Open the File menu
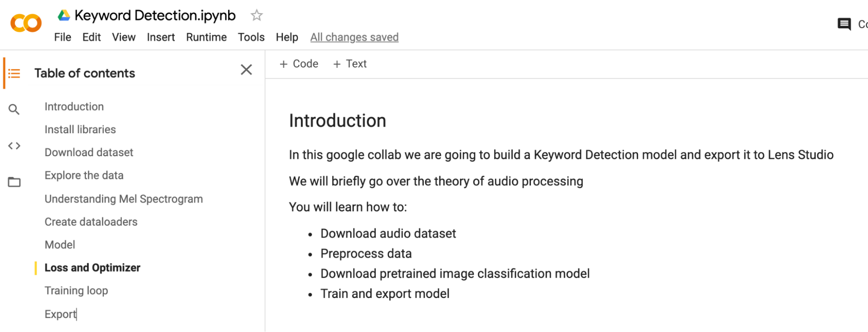 62,37
